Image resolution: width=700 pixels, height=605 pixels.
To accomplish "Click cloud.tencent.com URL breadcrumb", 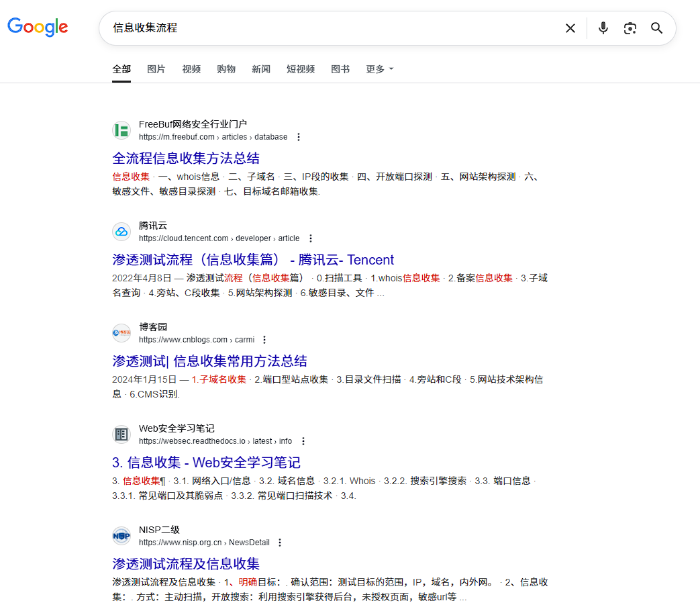I will pos(219,238).
